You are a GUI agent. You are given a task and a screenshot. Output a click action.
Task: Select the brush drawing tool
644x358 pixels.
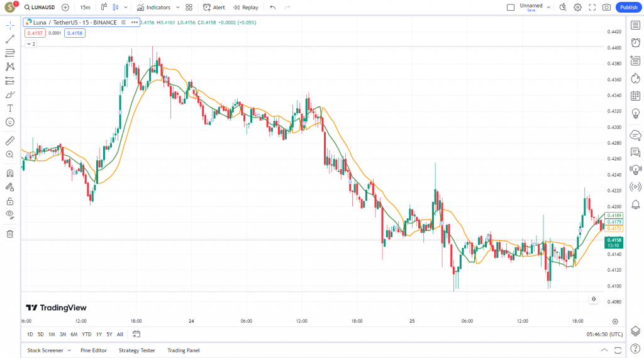[10, 94]
